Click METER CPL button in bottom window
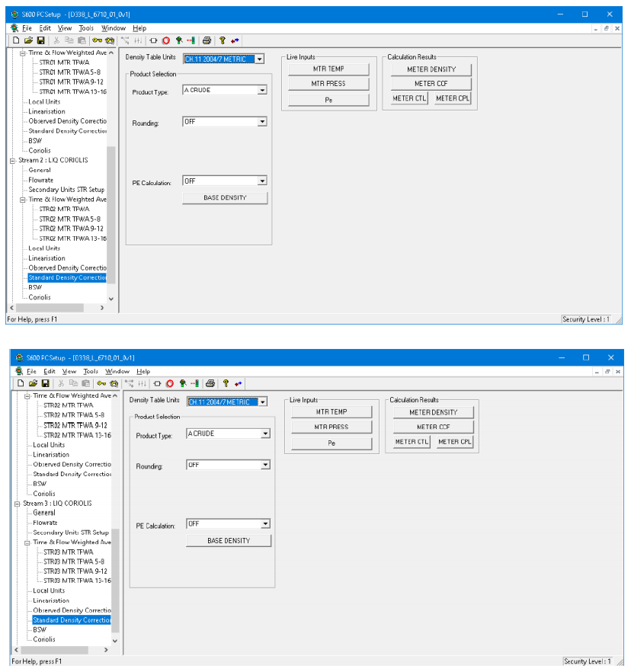 click(x=455, y=441)
